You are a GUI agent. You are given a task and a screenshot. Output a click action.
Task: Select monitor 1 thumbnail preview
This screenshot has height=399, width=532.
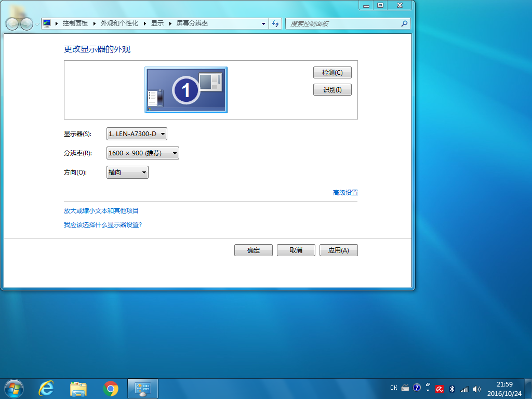click(x=186, y=90)
